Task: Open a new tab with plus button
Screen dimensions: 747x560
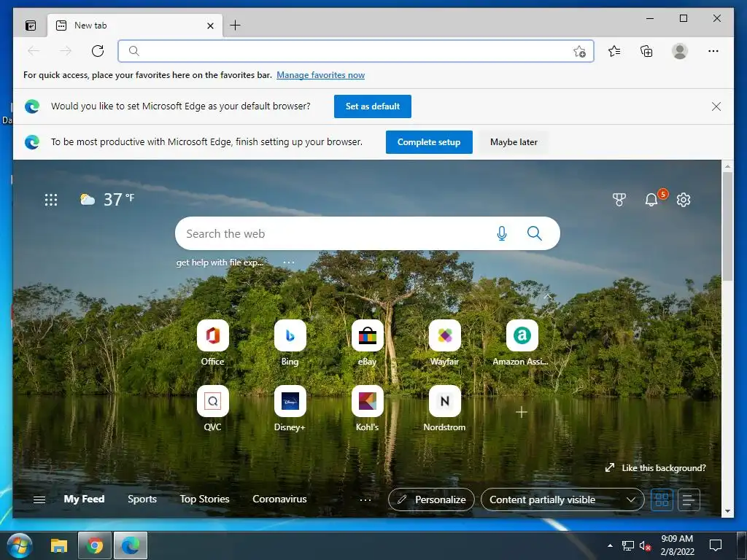Action: [x=235, y=26]
